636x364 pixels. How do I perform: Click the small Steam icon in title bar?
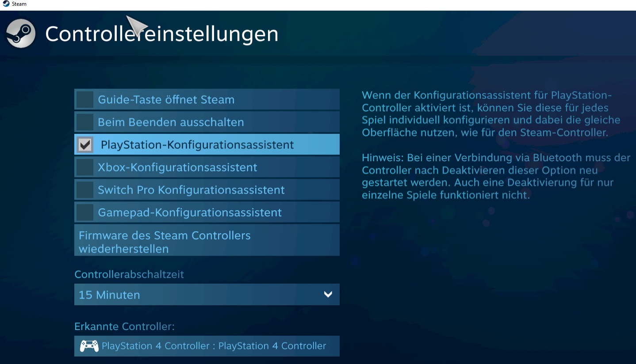(6, 4)
